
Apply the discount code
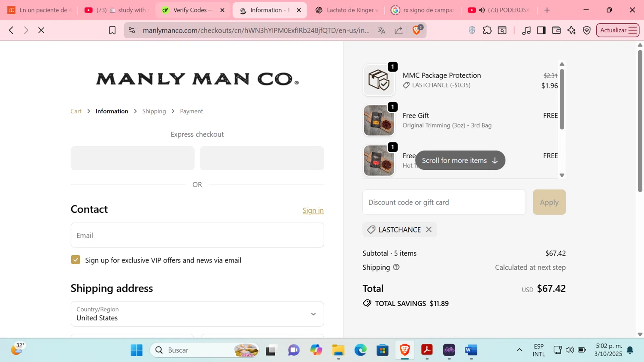549,202
